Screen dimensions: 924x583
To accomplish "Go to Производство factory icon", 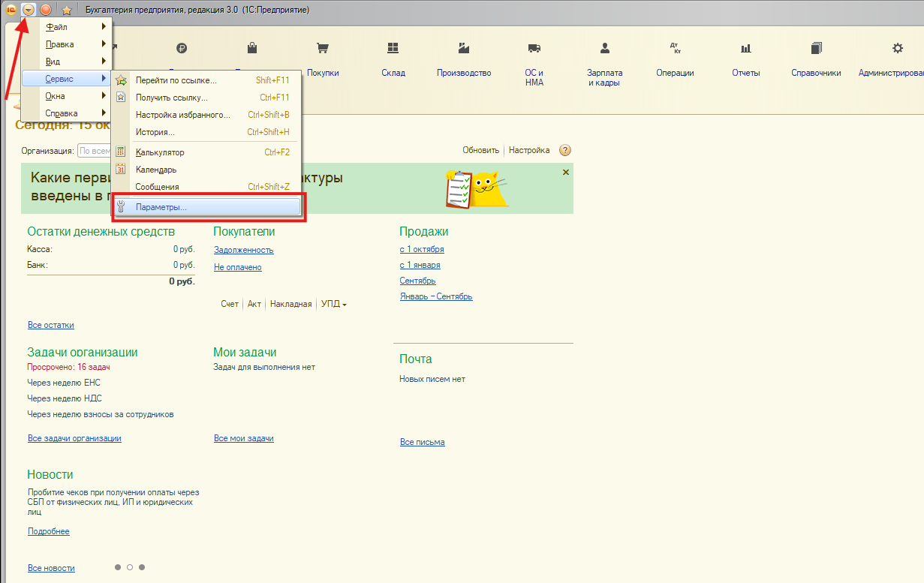I will [x=464, y=49].
